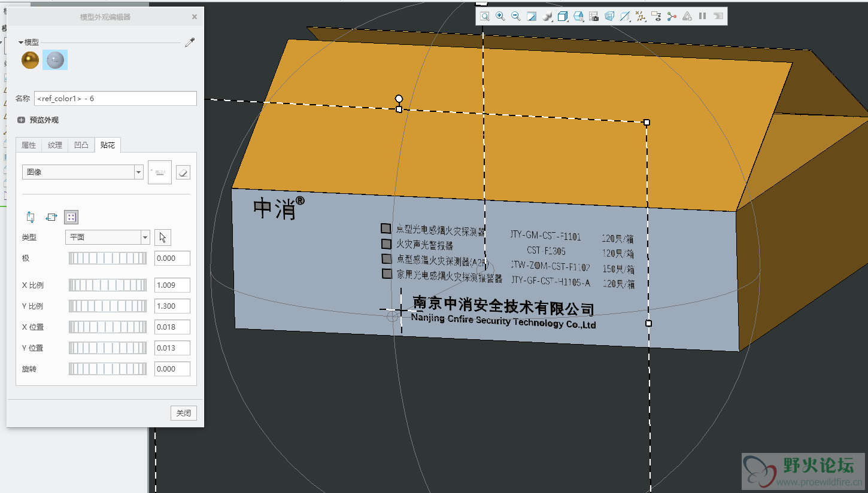Toggle the perspective view icon
Screen dimensions: 868x493
pos(609,17)
